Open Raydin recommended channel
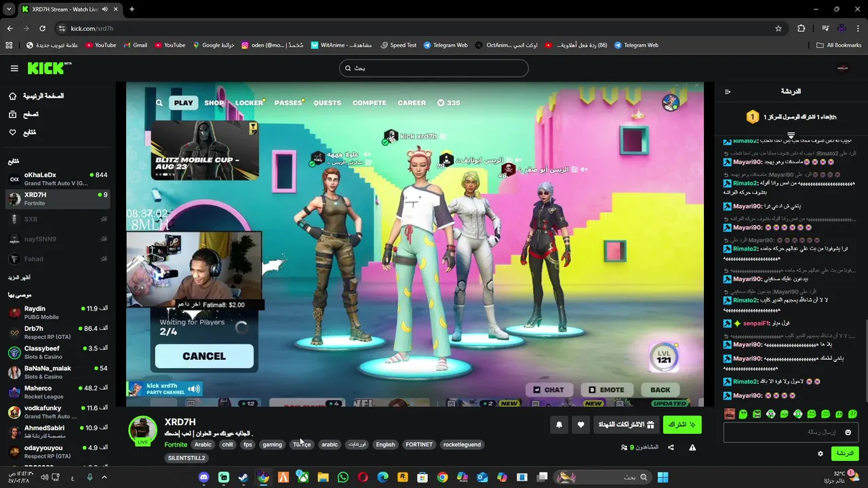Viewport: 868px width, 488px height. pyautogui.click(x=58, y=312)
